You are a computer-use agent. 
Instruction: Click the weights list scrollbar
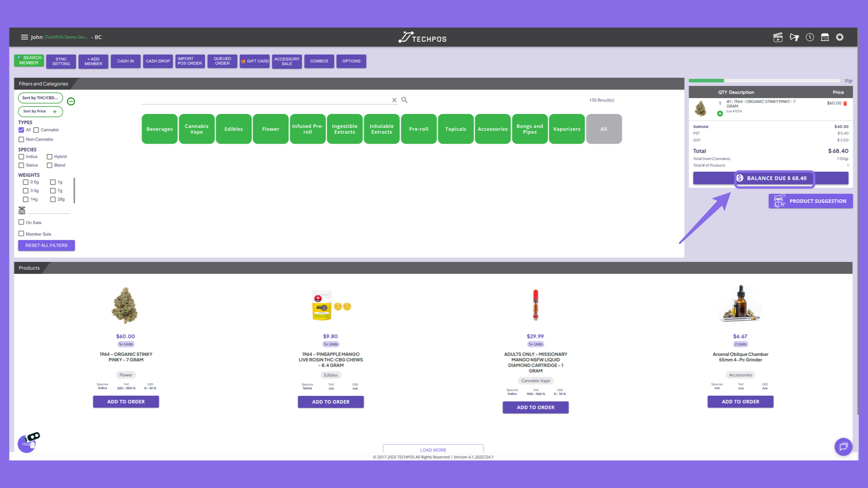point(74,191)
